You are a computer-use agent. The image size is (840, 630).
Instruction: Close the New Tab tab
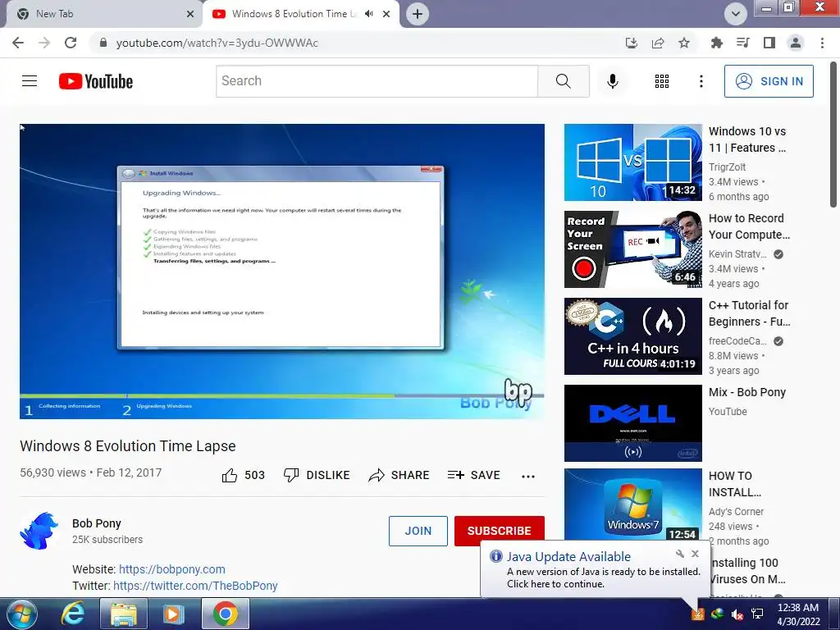pos(190,14)
